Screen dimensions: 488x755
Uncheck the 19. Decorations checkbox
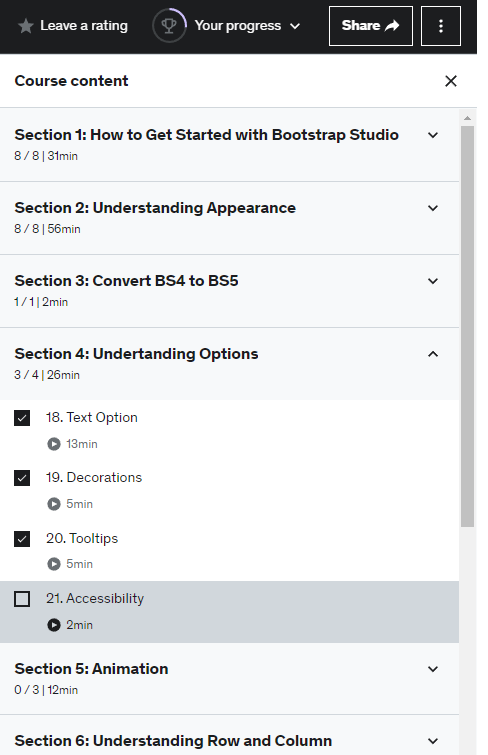tap(22, 478)
